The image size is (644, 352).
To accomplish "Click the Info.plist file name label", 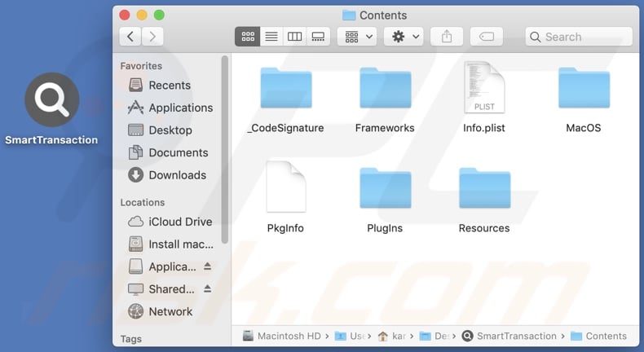I will 484,128.
